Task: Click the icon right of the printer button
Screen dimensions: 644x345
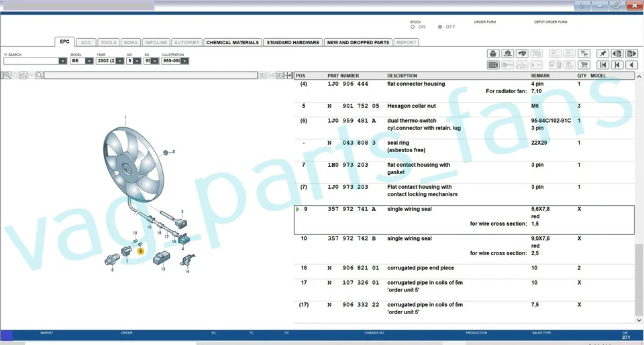Action: pos(508,54)
